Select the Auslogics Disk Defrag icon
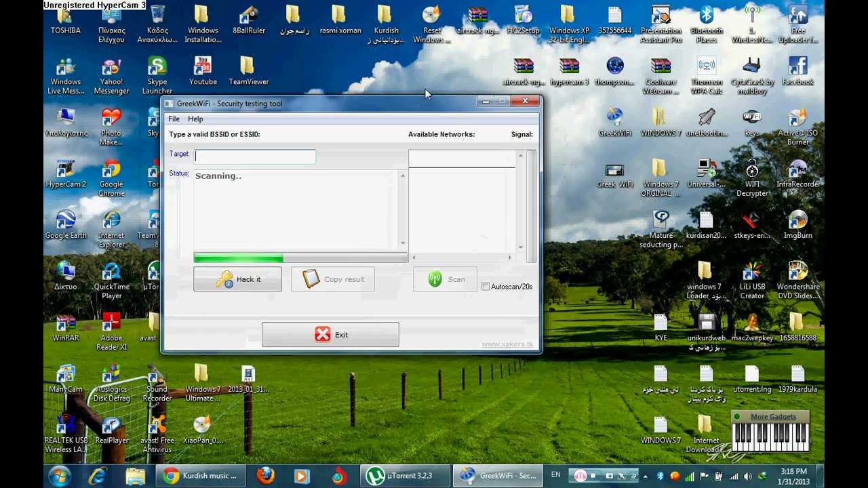Viewport: 868px width, 488px height. [x=111, y=383]
